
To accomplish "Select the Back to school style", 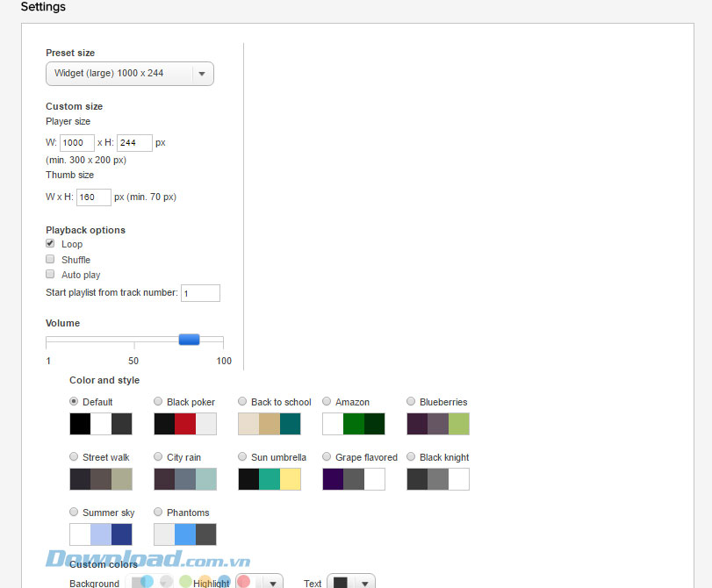I will 243,402.
